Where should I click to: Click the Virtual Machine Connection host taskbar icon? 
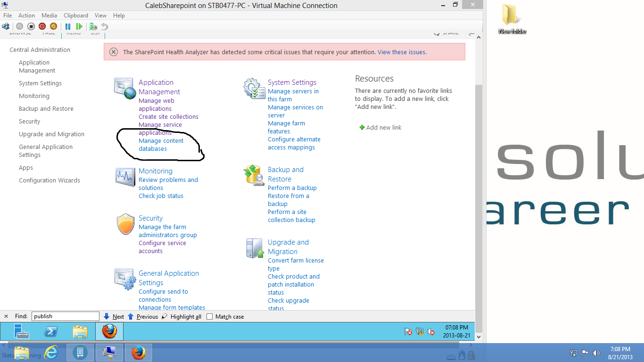pos(109,353)
